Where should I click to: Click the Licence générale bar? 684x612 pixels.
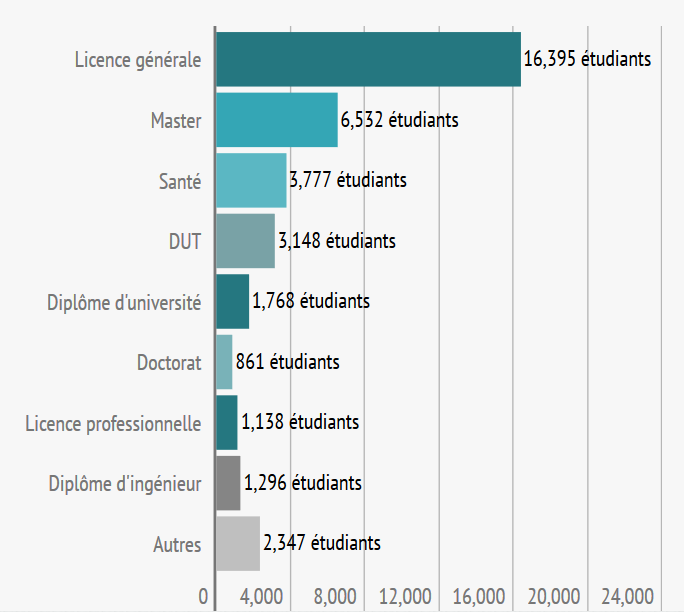click(368, 59)
